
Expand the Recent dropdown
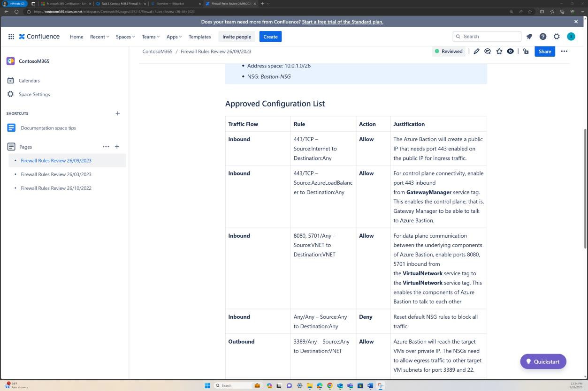click(99, 36)
